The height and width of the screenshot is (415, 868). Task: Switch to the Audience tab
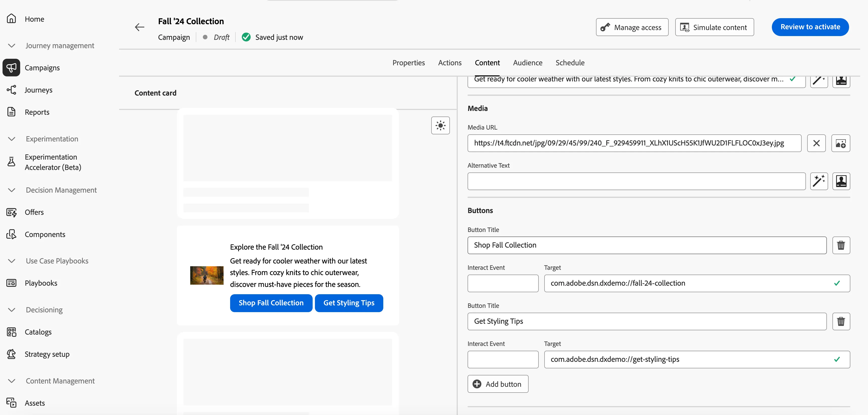pos(528,63)
